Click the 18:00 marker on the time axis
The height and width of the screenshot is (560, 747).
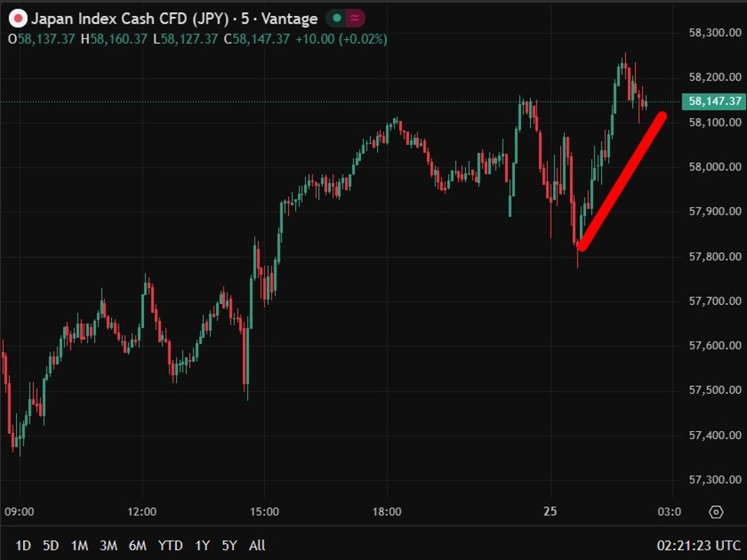(387, 512)
